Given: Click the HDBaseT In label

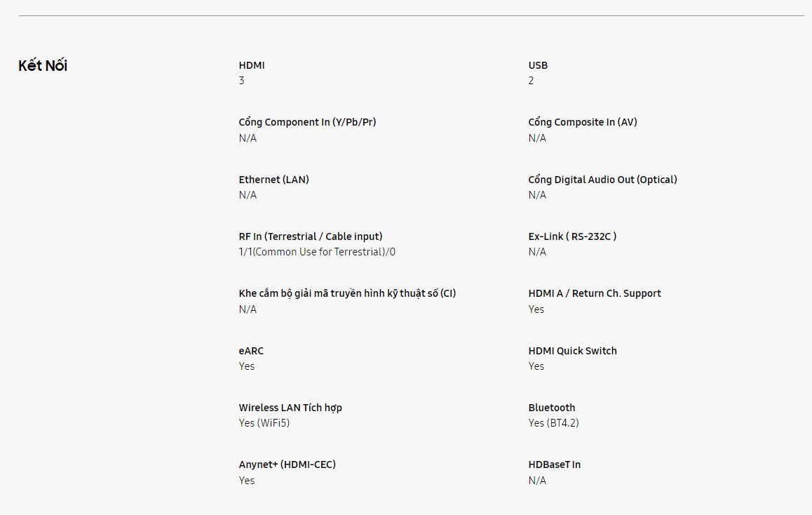Looking at the screenshot, I should tap(554, 464).
